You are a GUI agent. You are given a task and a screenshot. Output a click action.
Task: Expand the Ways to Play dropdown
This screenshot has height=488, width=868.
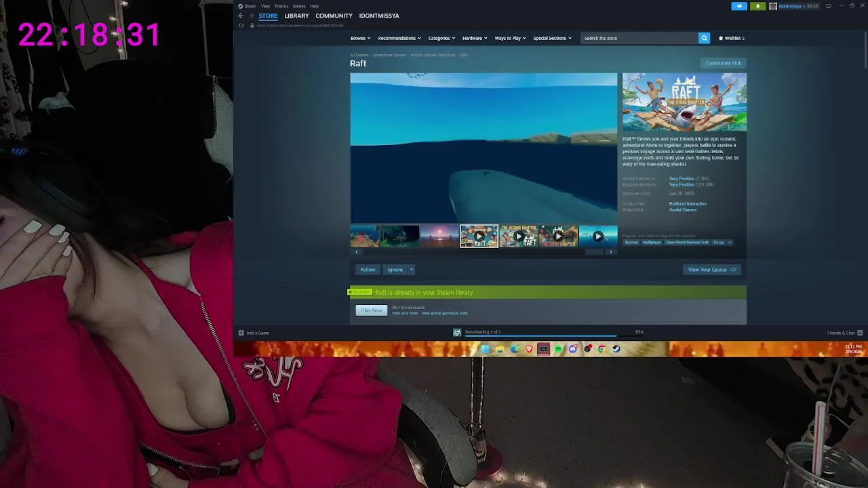pyautogui.click(x=511, y=38)
